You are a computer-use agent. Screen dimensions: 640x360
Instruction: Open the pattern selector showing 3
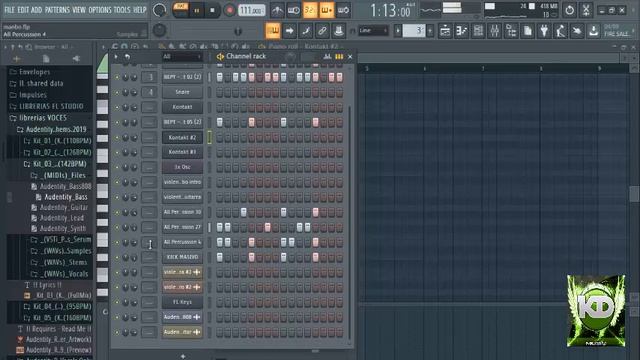tap(413, 31)
